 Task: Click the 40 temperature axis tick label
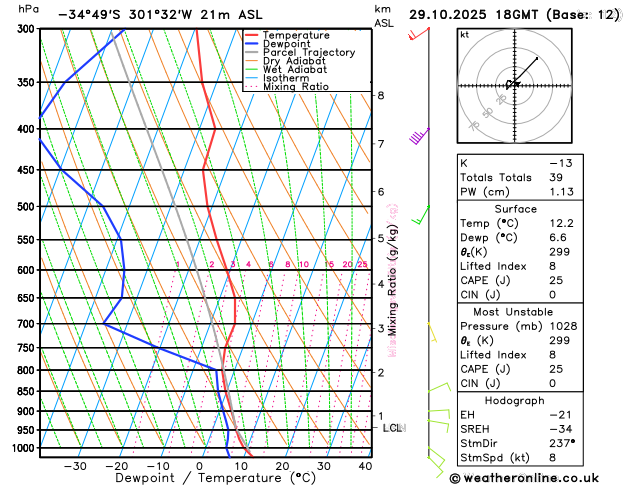click(x=365, y=466)
